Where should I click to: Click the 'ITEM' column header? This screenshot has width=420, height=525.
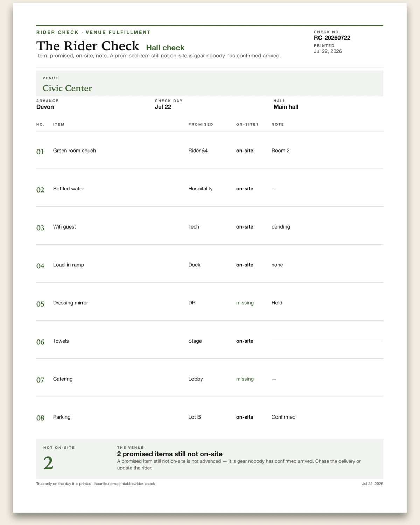click(x=59, y=124)
